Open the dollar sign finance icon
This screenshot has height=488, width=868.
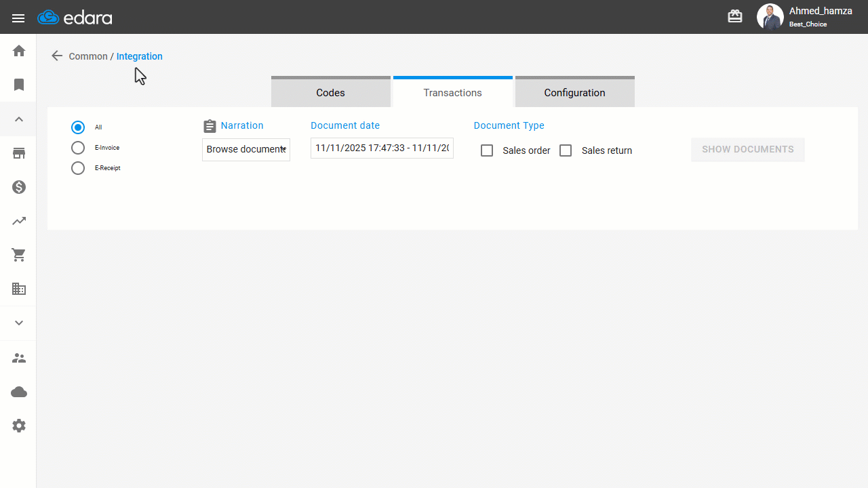(x=19, y=187)
